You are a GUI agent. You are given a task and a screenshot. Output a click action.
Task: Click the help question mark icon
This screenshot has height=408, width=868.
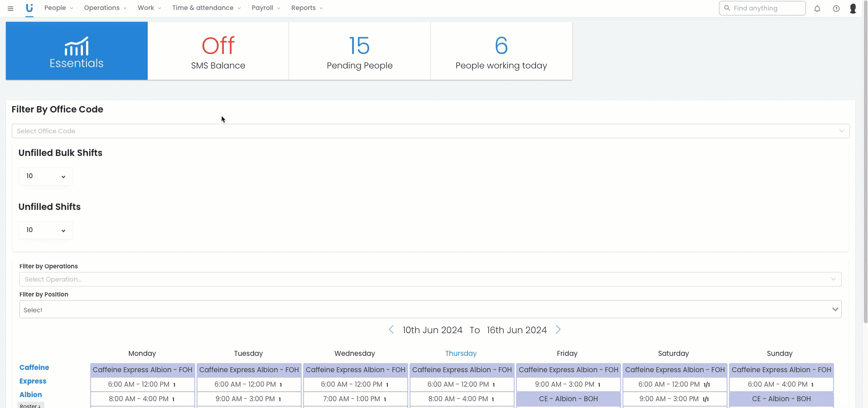tap(836, 9)
